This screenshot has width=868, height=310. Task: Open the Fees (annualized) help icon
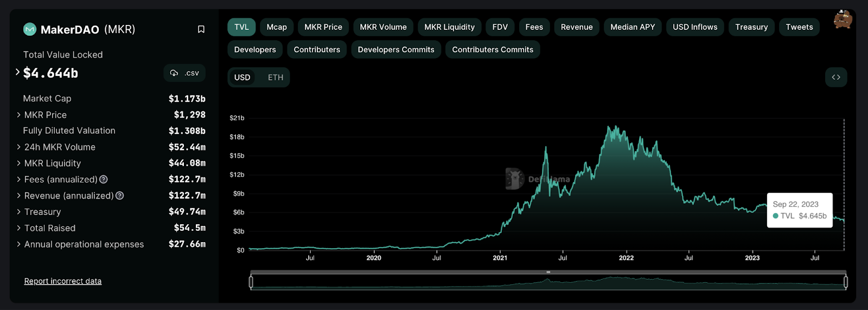(x=104, y=179)
